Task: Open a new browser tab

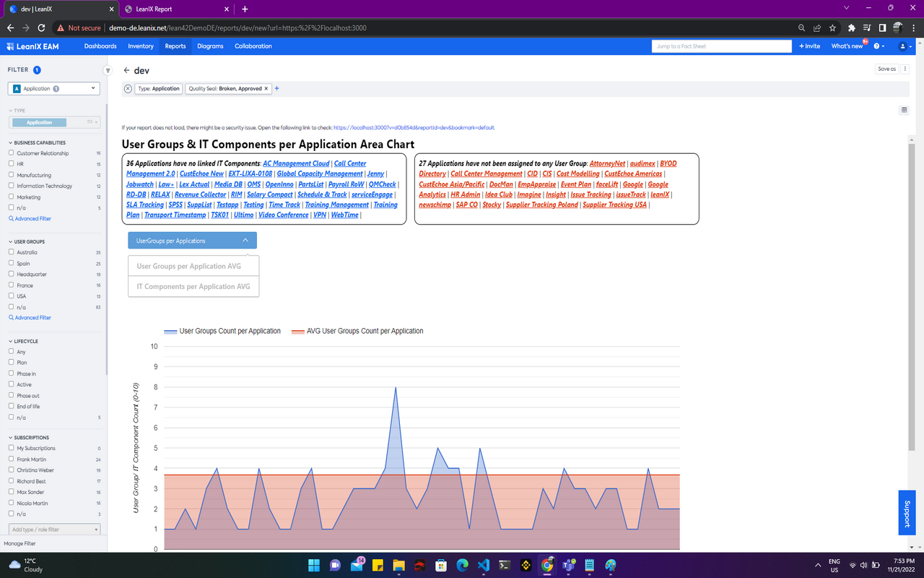Action: 245,9
